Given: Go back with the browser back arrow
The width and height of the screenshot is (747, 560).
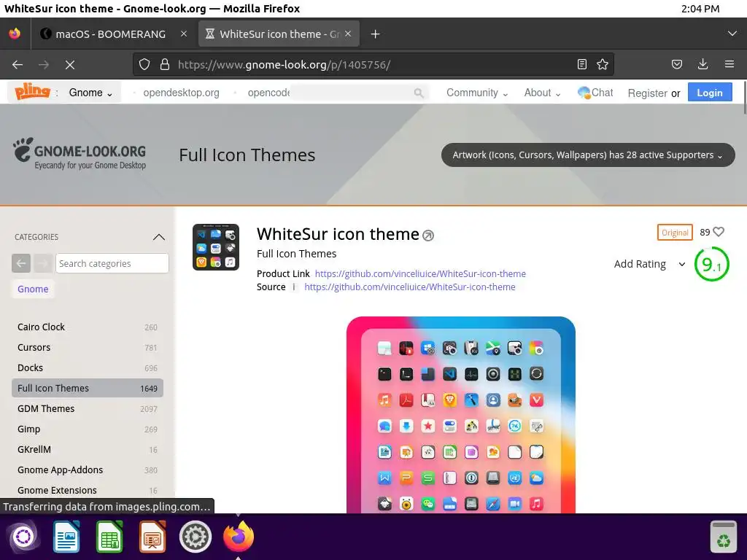Looking at the screenshot, I should (18, 64).
